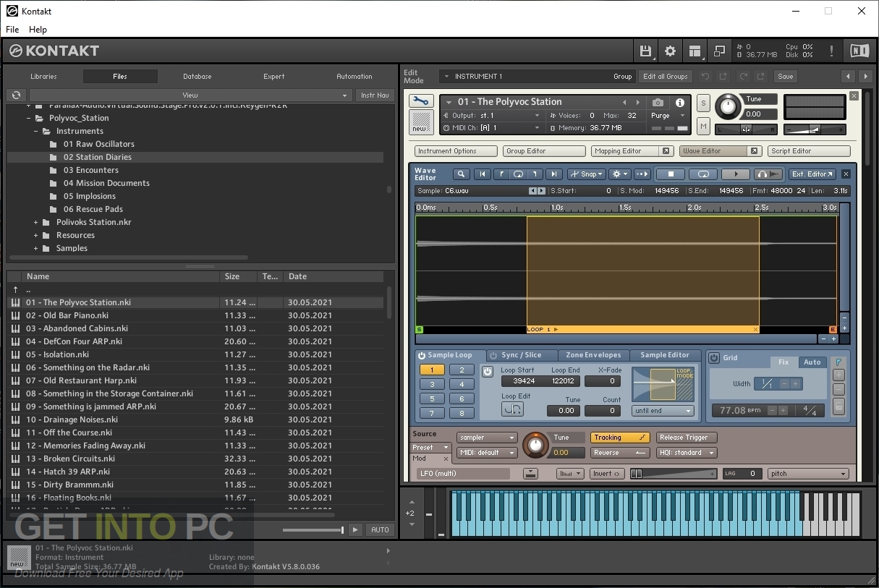Toggle the headphone audition button

769,174
